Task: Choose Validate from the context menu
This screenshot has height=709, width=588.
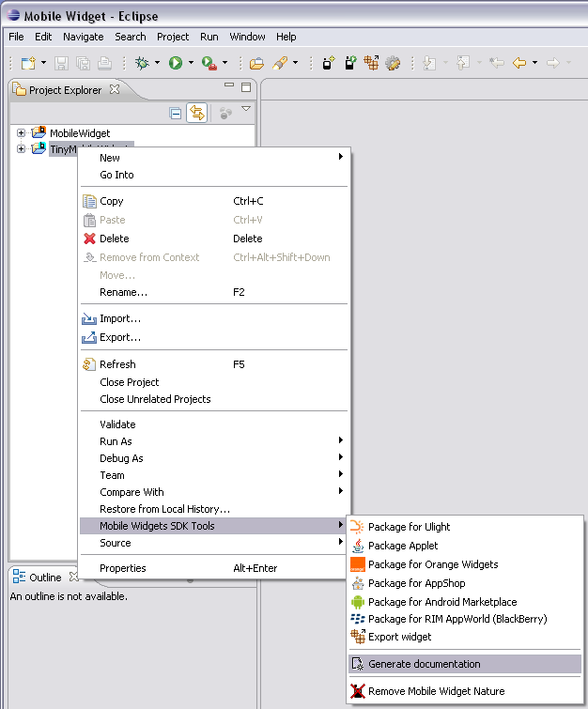Action: pos(213,424)
